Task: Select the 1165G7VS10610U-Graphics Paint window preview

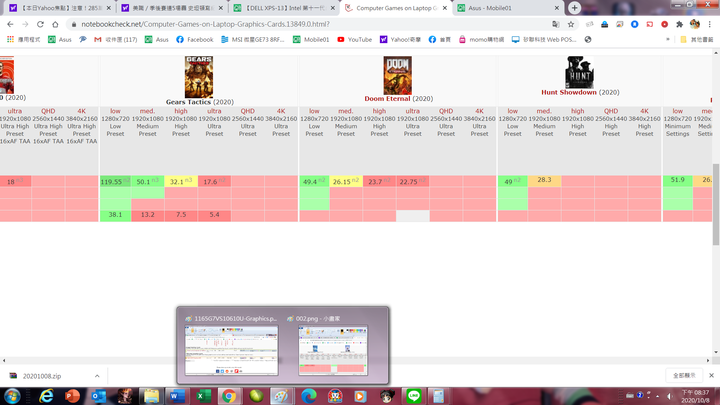Action: pos(231,350)
